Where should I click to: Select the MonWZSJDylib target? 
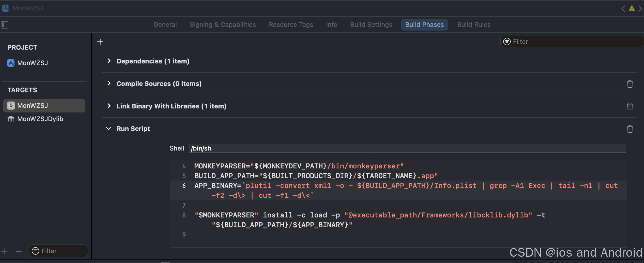tap(40, 119)
